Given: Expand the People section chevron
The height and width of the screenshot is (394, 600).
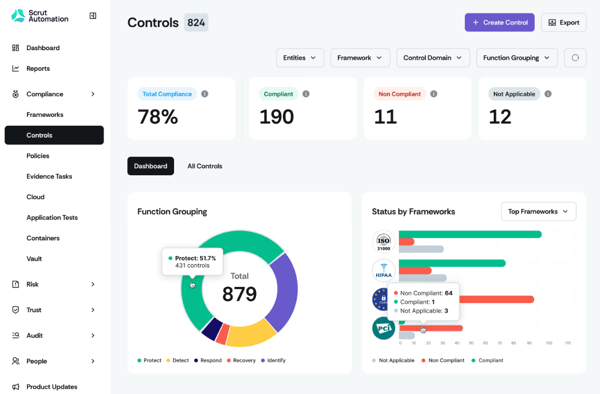Looking at the screenshot, I should [93, 361].
